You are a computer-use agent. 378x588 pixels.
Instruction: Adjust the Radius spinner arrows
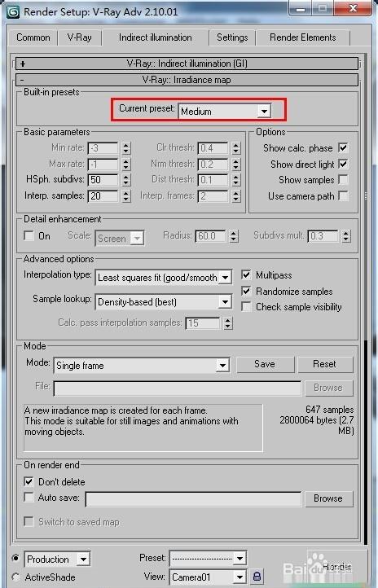(x=234, y=236)
